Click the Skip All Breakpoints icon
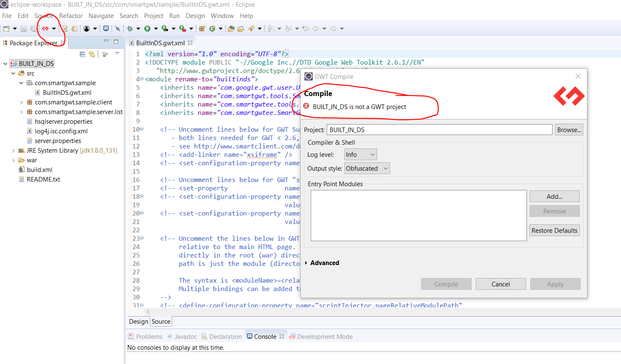 [x=118, y=29]
